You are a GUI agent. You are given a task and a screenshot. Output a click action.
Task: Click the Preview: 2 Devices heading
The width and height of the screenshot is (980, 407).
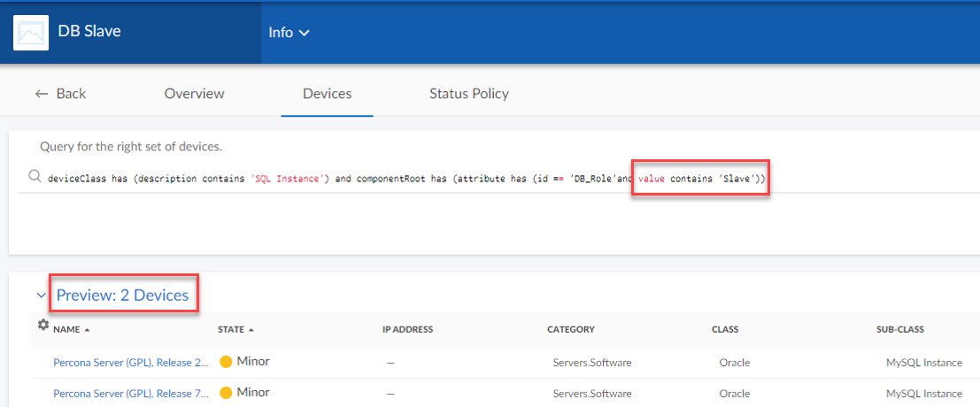click(122, 296)
